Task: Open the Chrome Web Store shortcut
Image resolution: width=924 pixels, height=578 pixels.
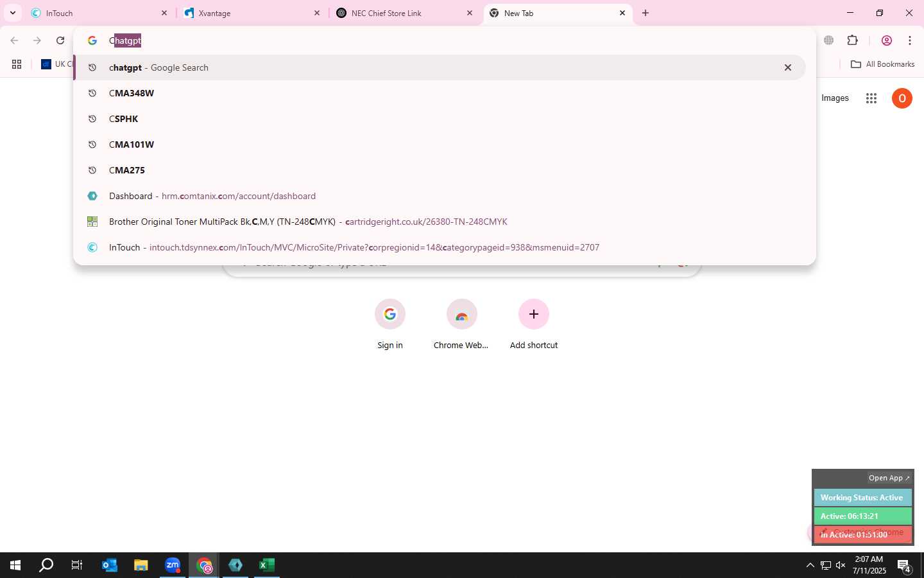Action: click(461, 325)
